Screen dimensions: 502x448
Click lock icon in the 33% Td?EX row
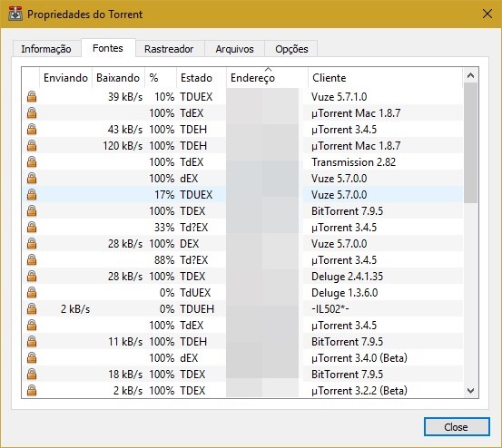pos(32,227)
